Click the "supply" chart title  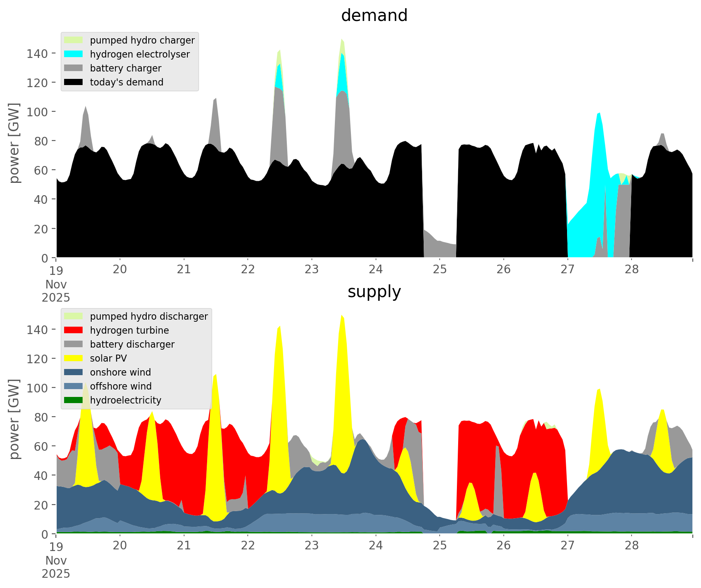[374, 292]
